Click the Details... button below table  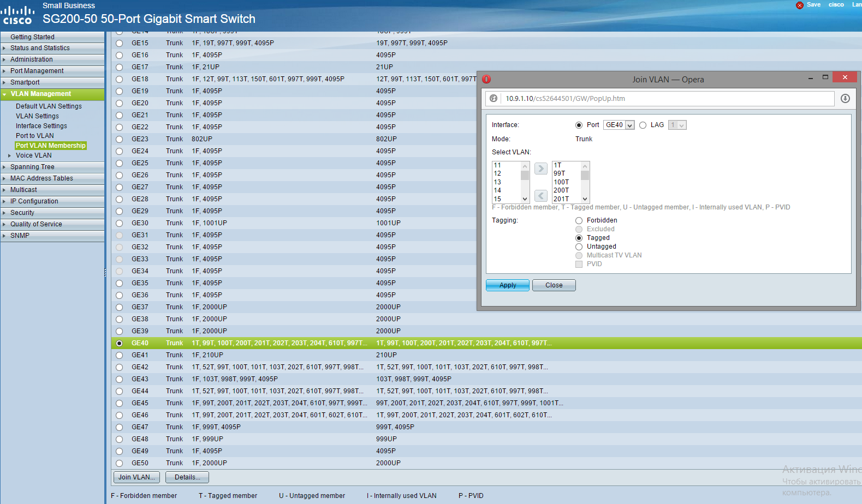coord(187,477)
